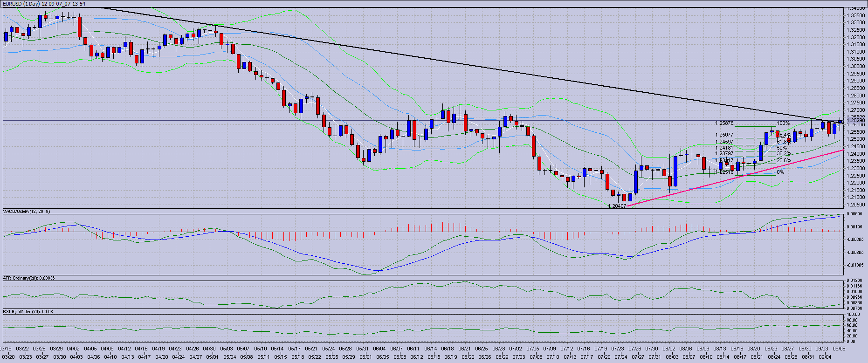The width and height of the screenshot is (868, 363).
Task: Select the 1.25077 Fibonacci price label
Action: pyautogui.click(x=724, y=135)
